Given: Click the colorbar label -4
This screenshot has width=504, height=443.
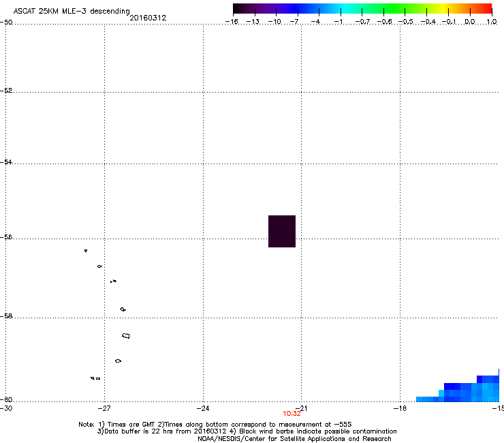Looking at the screenshot, I should point(315,22).
